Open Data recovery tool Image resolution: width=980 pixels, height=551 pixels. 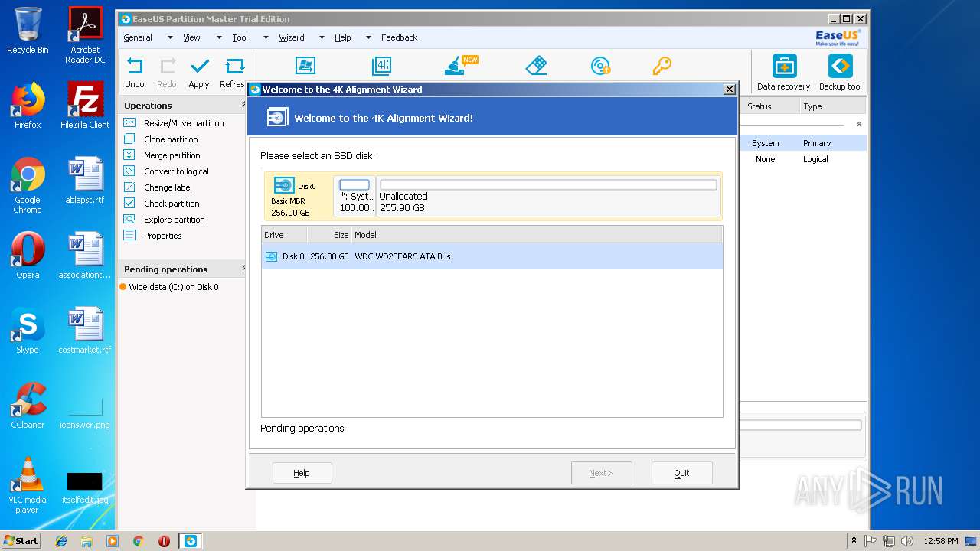(x=783, y=73)
